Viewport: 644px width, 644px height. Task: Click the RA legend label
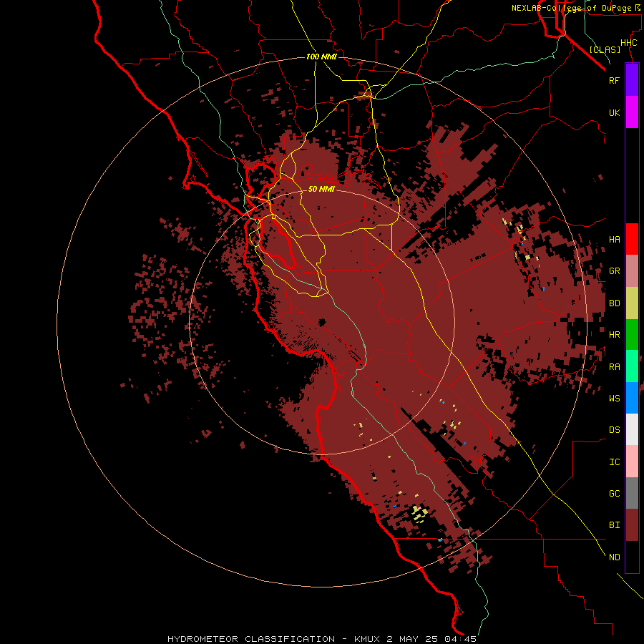pos(614,367)
